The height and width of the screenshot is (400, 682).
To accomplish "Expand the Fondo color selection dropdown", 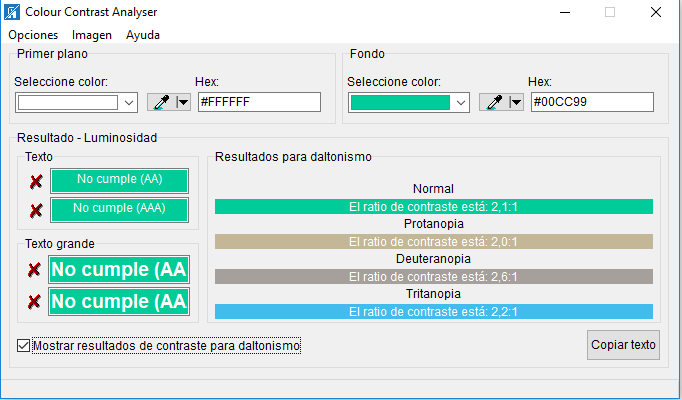I will coord(460,102).
